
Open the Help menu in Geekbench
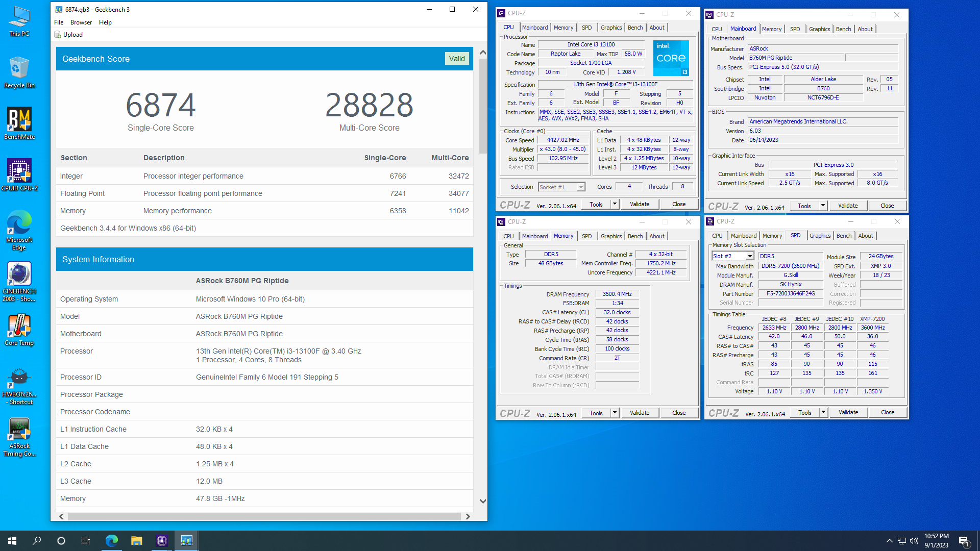pos(105,22)
